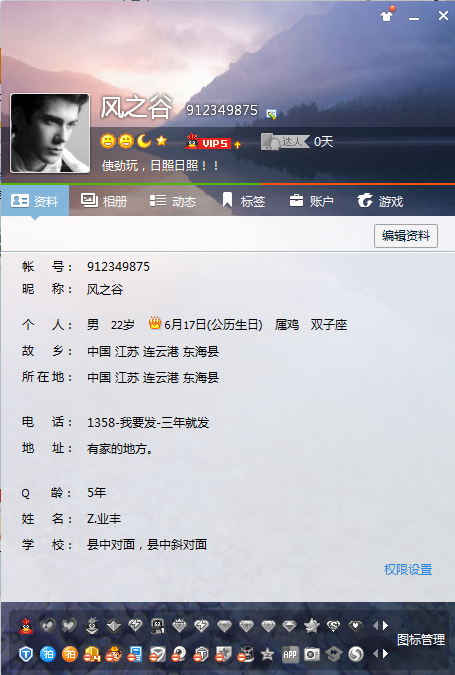Image resolution: width=455 pixels, height=675 pixels.
Task: Click the blue 拍 paipai icon
Action: click(48, 654)
